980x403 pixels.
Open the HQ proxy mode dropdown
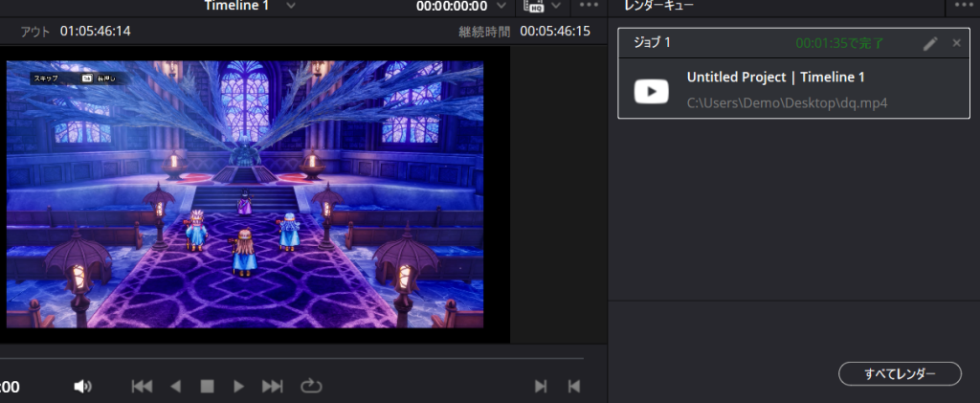click(x=557, y=6)
